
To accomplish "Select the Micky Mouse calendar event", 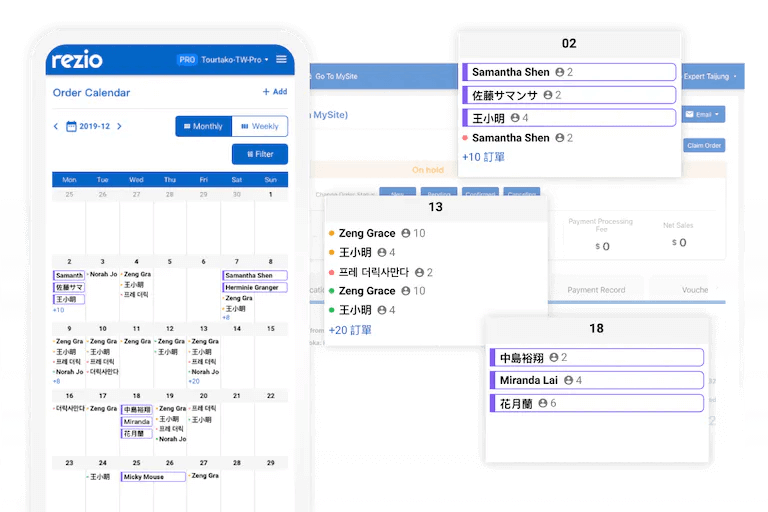I will point(153,477).
